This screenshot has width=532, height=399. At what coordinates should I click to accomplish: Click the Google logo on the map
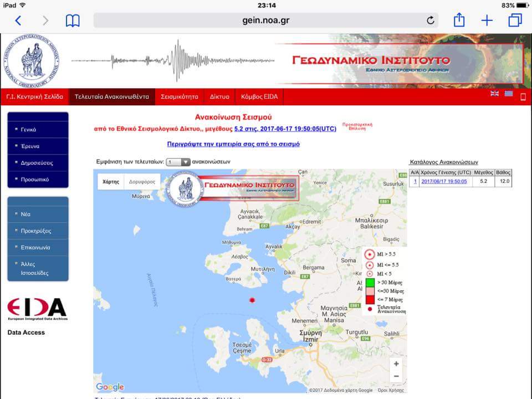point(110,387)
